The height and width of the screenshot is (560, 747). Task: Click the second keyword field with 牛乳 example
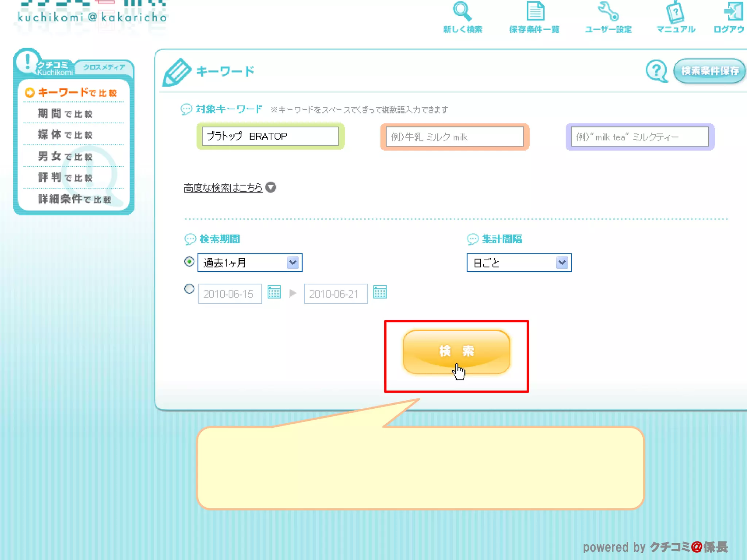pyautogui.click(x=455, y=137)
